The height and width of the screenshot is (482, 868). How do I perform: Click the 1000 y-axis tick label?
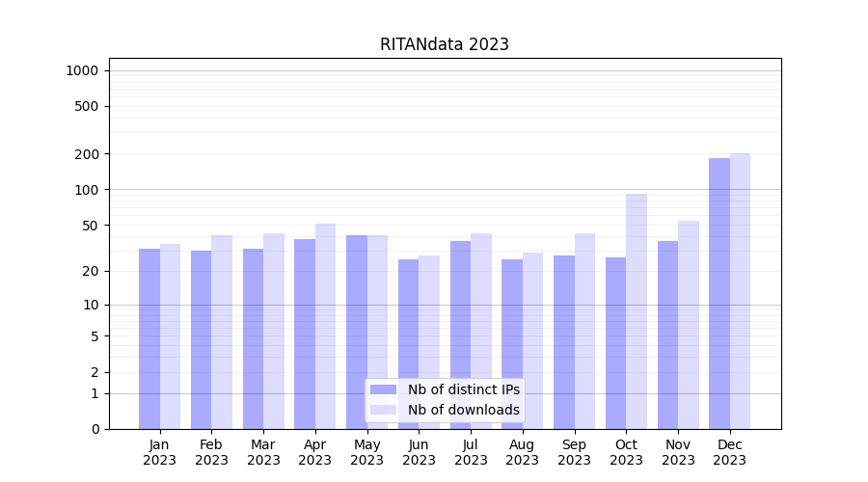coord(82,70)
